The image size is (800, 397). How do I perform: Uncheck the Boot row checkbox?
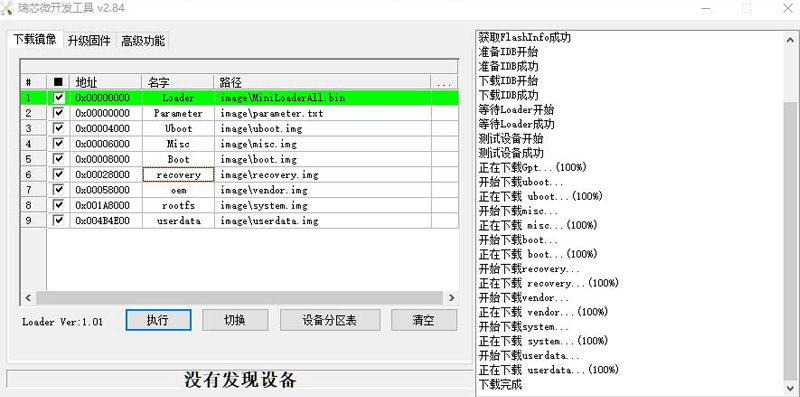point(59,159)
